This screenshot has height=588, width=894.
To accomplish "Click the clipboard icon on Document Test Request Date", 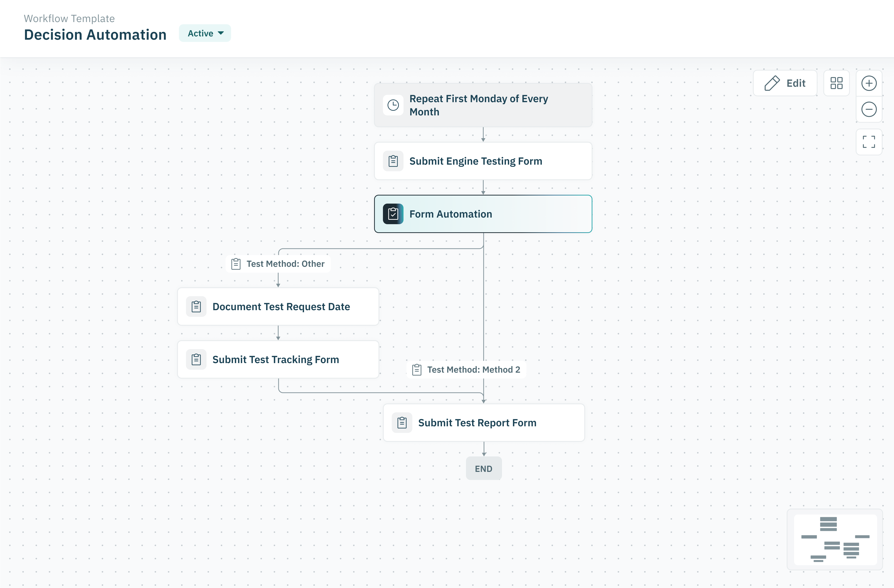I will (196, 306).
